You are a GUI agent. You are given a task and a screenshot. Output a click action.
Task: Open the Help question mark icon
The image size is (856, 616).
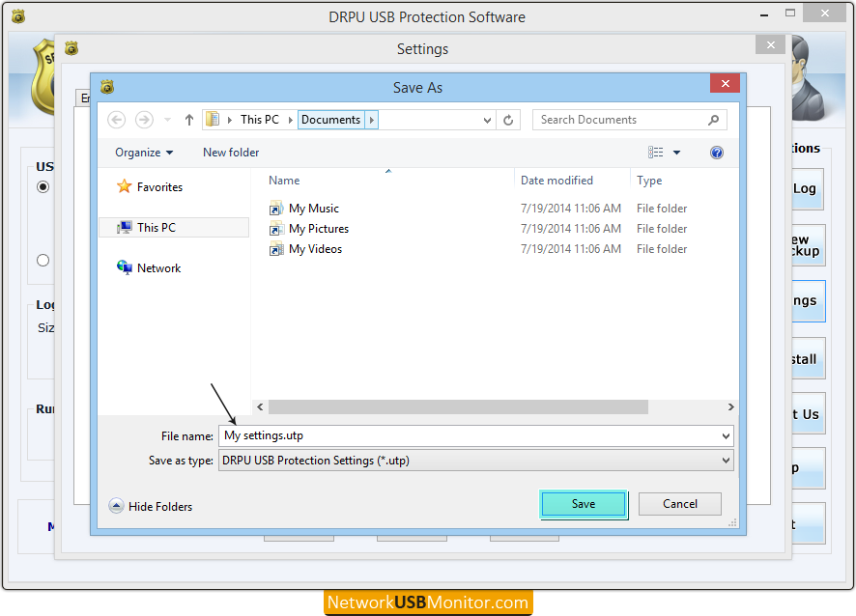point(717,153)
